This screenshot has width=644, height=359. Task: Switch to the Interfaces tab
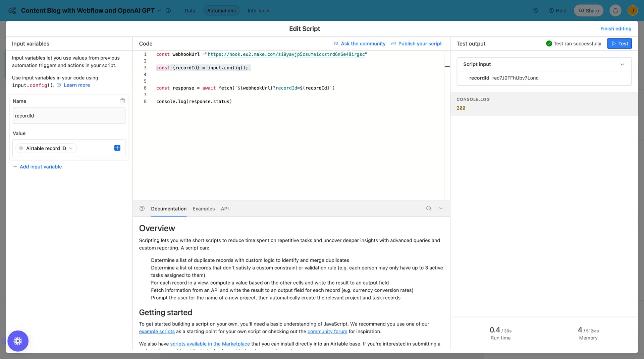click(x=259, y=10)
